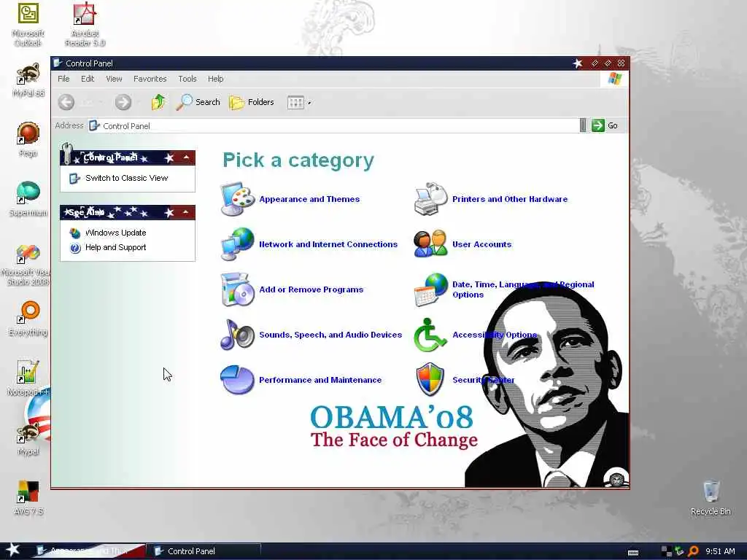Click the Appearance and Themes text link
The height and width of the screenshot is (560, 747).
[x=309, y=199]
